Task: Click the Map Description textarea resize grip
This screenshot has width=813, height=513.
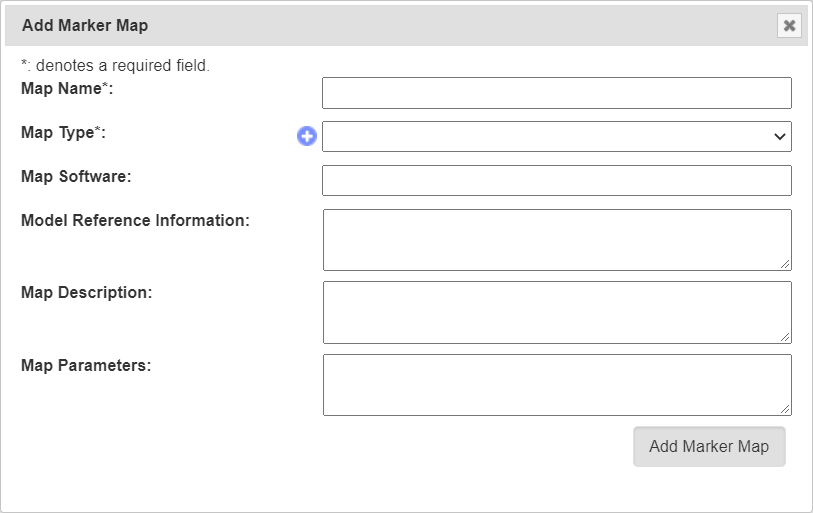Action: point(785,337)
